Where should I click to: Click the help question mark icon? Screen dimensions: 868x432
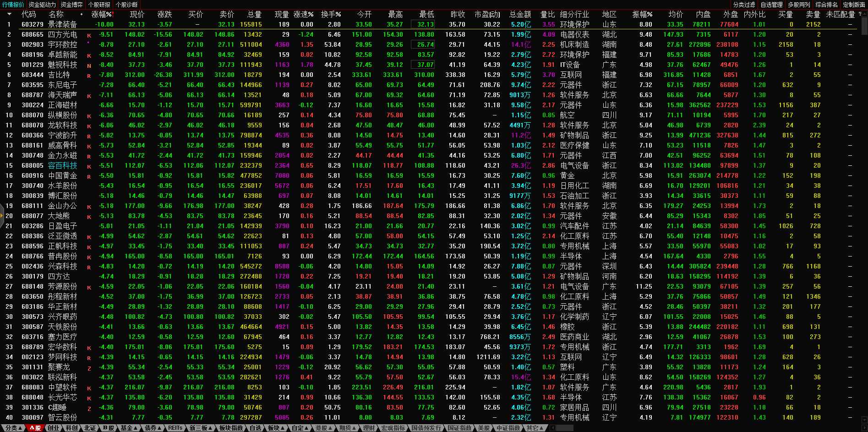point(860,14)
